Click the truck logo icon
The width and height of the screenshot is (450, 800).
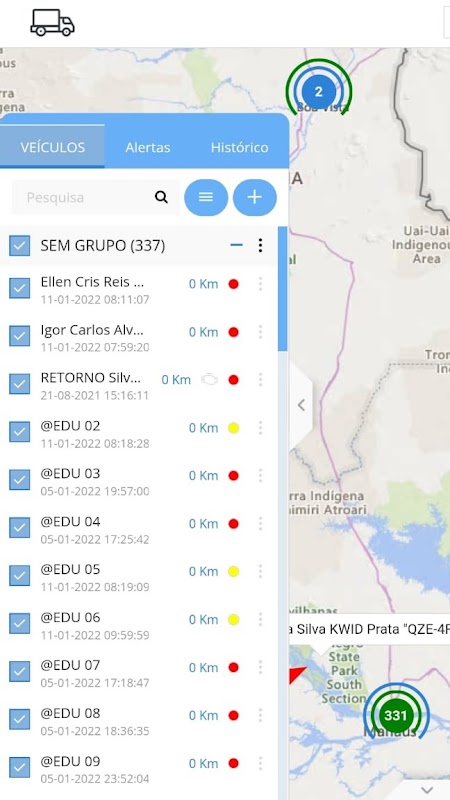(x=53, y=23)
